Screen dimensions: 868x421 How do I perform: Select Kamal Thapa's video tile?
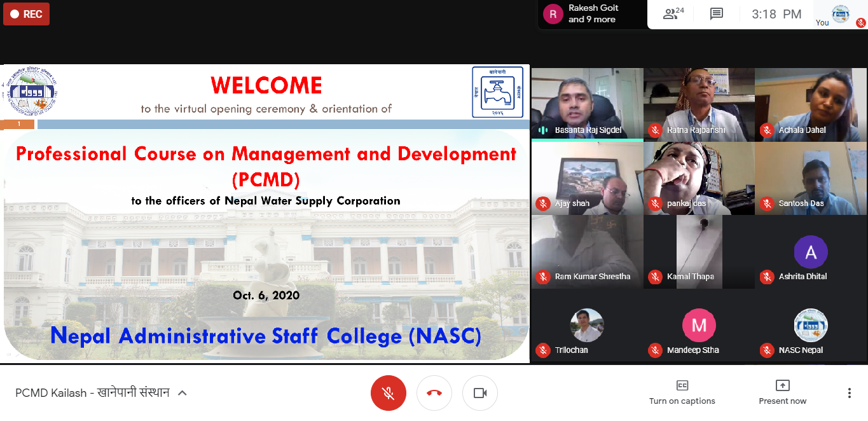[x=699, y=252]
